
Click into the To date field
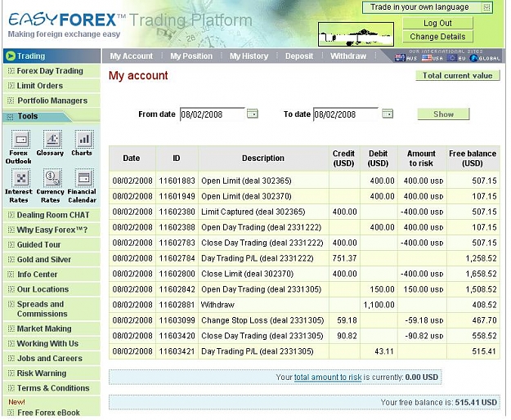click(x=346, y=114)
